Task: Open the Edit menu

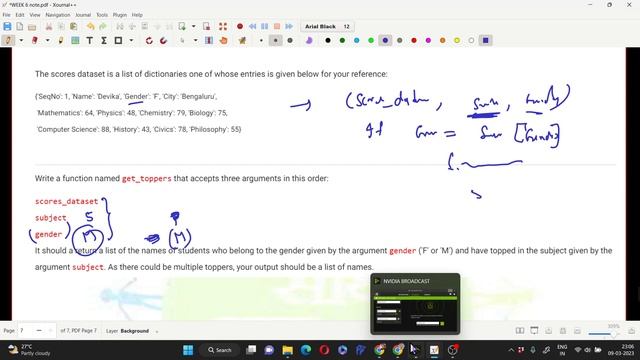Action: pos(20,15)
